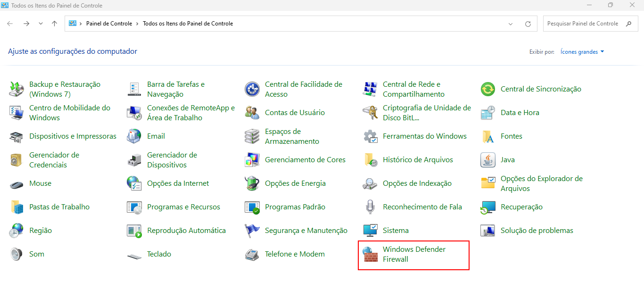
Task: Open Opções de Energia battery icon
Action: pyautogui.click(x=252, y=183)
